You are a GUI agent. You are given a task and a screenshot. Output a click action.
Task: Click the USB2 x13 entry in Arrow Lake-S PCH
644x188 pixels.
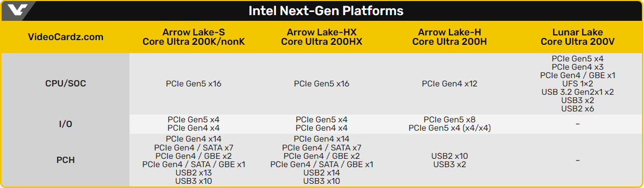(x=193, y=172)
